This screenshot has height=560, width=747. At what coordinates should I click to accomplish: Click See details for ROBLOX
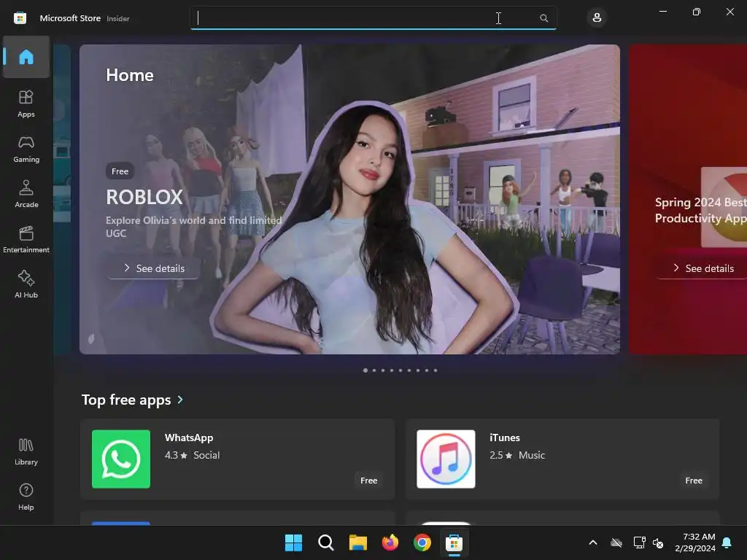[154, 268]
